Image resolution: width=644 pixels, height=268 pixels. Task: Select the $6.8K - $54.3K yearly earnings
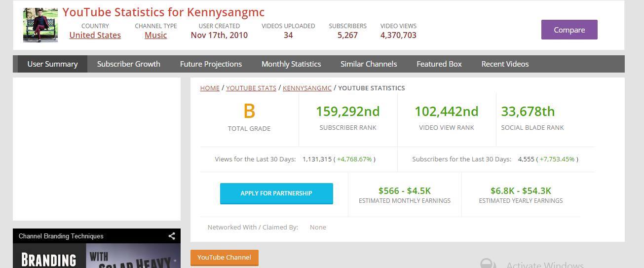pyautogui.click(x=521, y=191)
